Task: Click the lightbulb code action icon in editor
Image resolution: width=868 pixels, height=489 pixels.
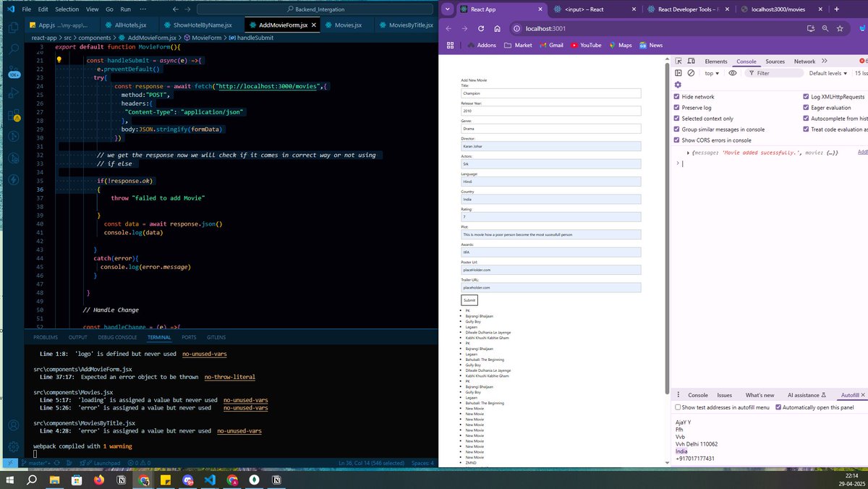Action: 60,61
